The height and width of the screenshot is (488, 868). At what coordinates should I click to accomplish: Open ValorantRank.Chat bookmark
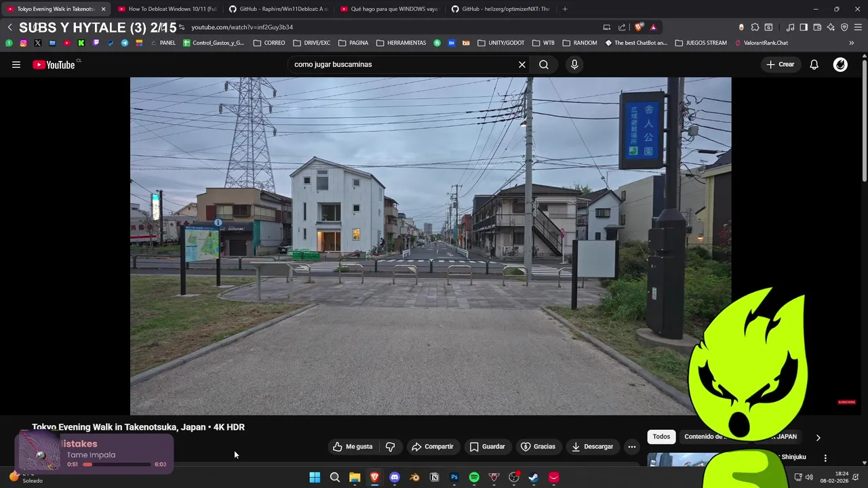761,43
